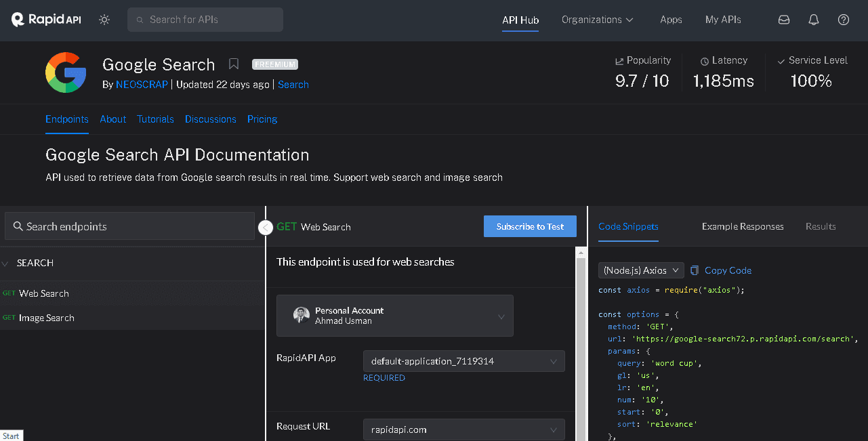Click the Copy Code icon
868x441 pixels.
click(695, 270)
